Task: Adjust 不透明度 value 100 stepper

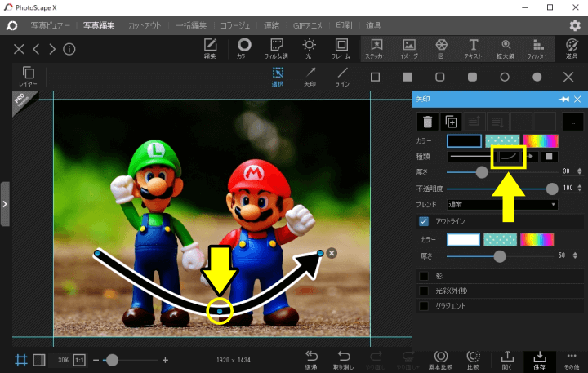Action: click(x=580, y=189)
